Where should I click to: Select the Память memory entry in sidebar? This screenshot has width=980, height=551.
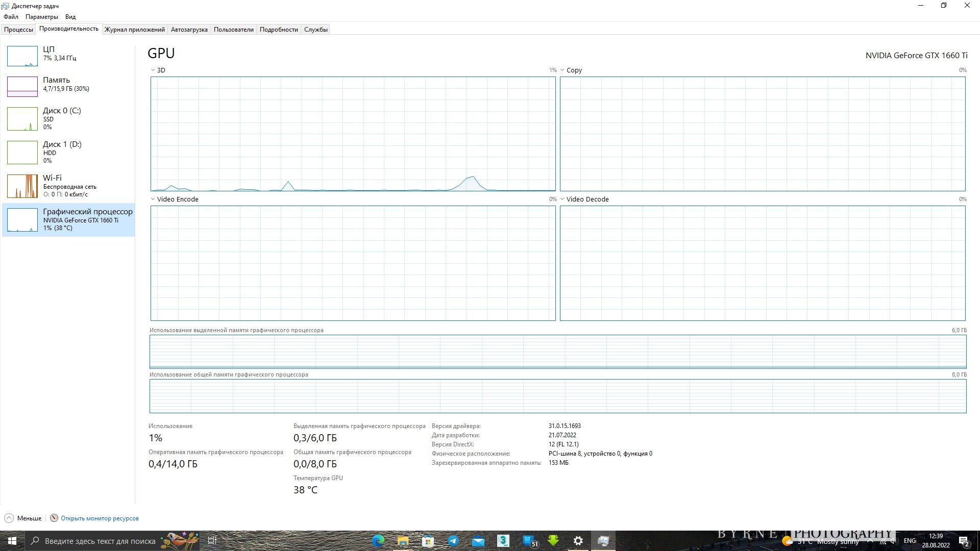[x=68, y=86]
